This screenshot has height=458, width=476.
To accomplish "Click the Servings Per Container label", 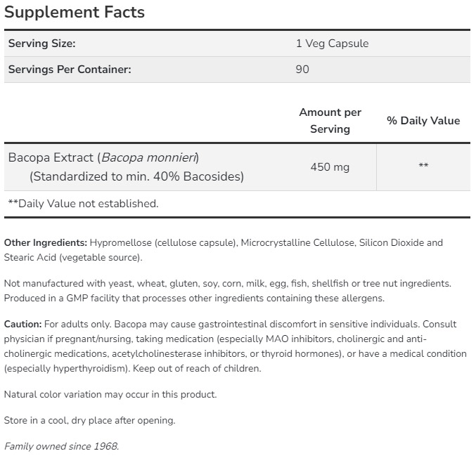I will click(x=70, y=70).
